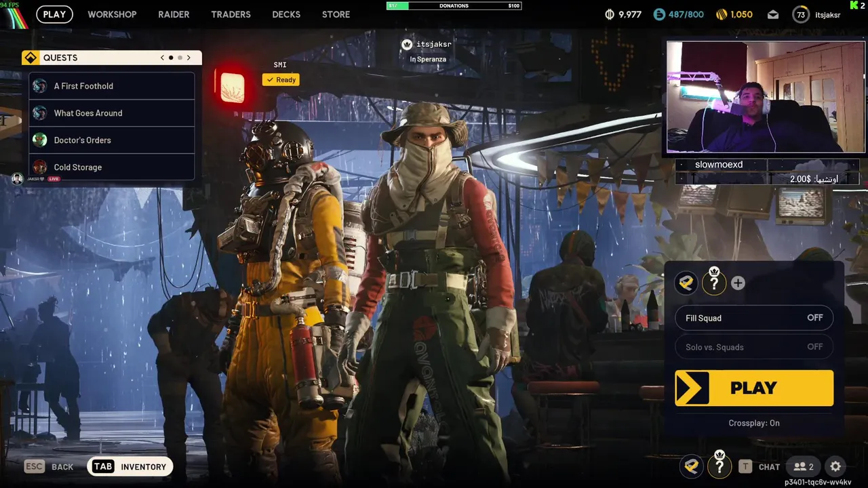868x488 pixels.
Task: Go BACK with the ESC button
Action: coord(49,466)
